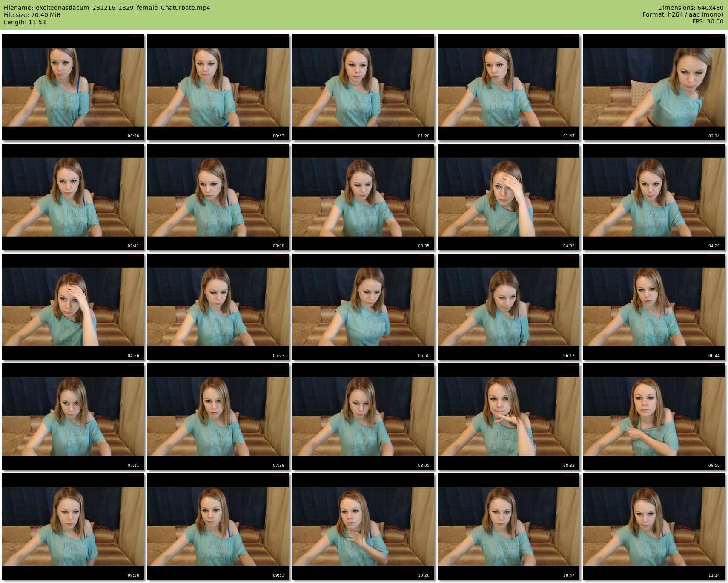
Task: Click the 'Length: 11:53' header text
Action: coord(25,22)
